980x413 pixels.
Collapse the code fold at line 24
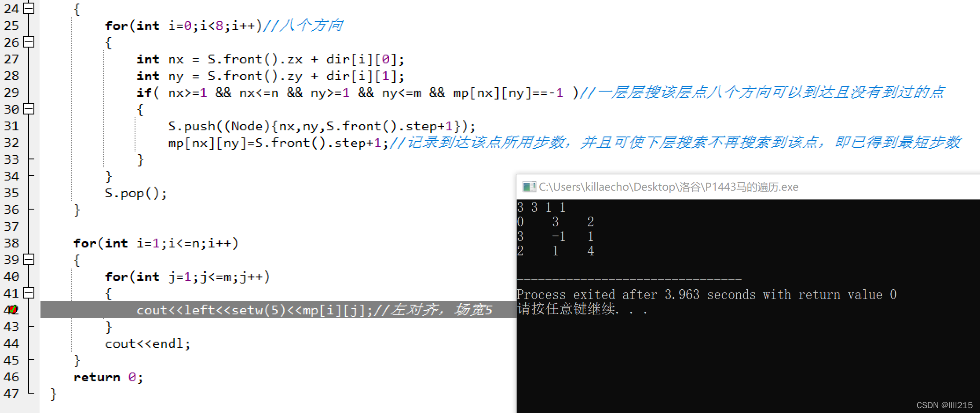click(x=28, y=8)
